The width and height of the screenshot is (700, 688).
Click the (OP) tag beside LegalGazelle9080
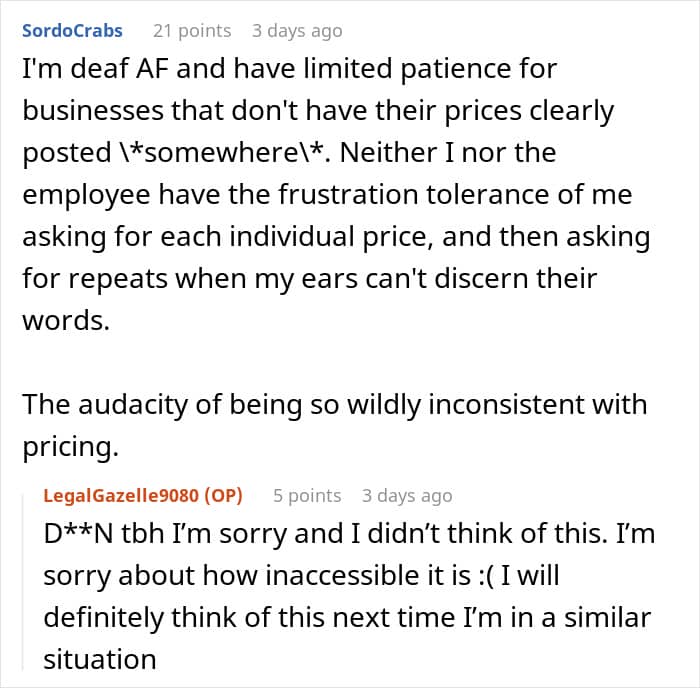pyautogui.click(x=223, y=496)
